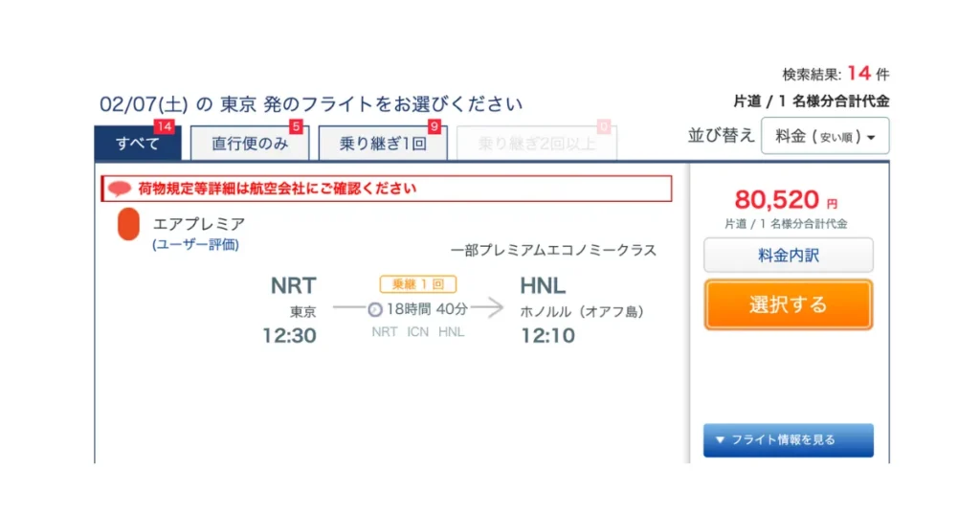Click the red speech bubble notice icon

[x=120, y=189]
